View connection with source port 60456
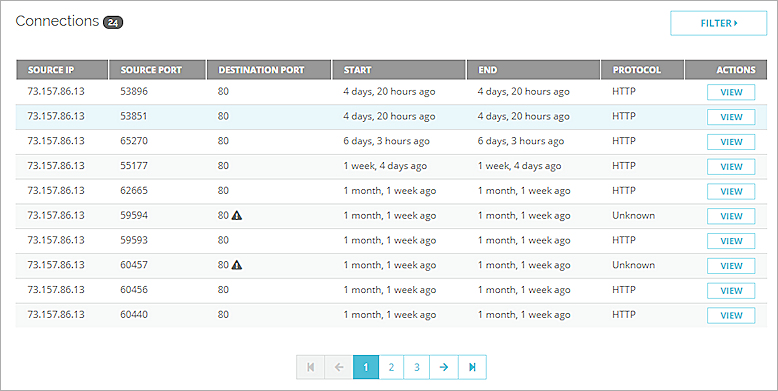Image resolution: width=778 pixels, height=391 pixels. (731, 291)
